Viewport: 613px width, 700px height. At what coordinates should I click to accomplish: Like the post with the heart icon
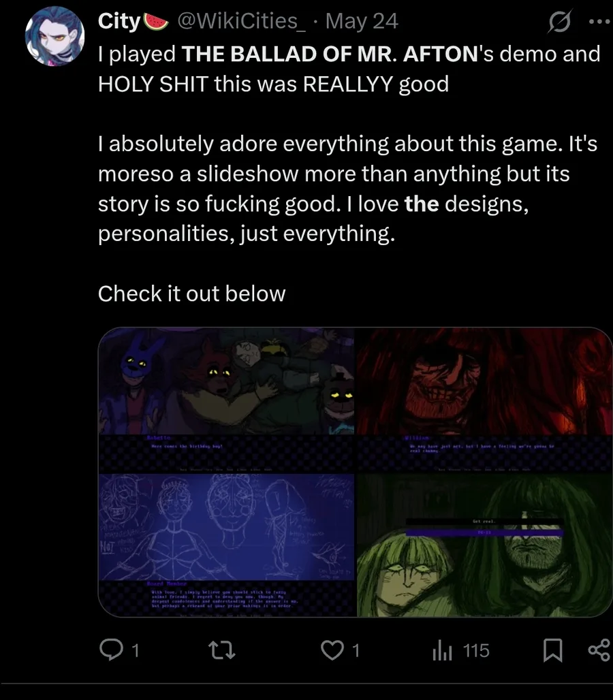click(x=332, y=651)
